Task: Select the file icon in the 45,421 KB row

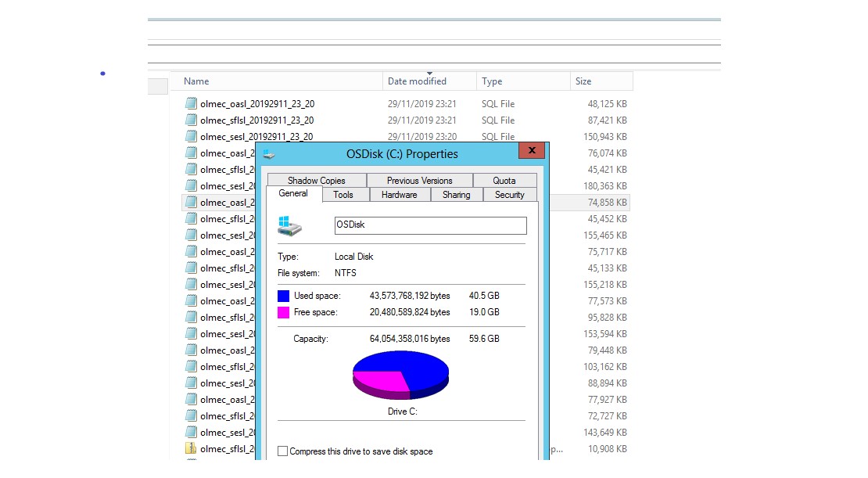Action: (x=191, y=170)
